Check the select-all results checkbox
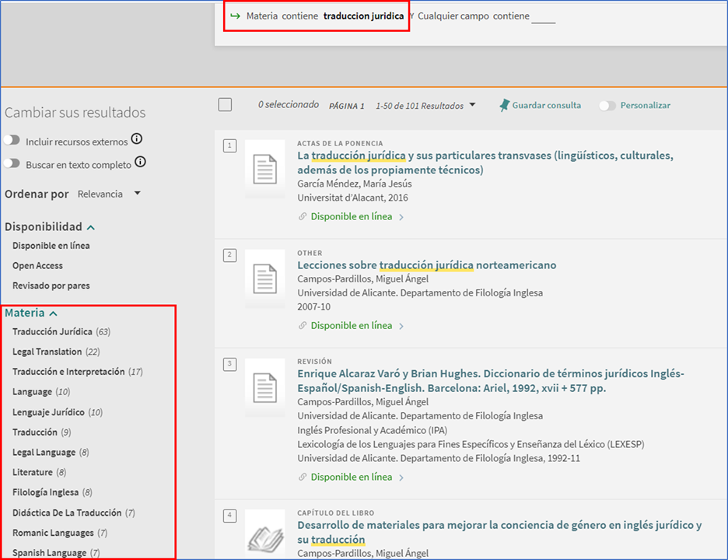Viewport: 728px width, 560px height. (x=225, y=105)
